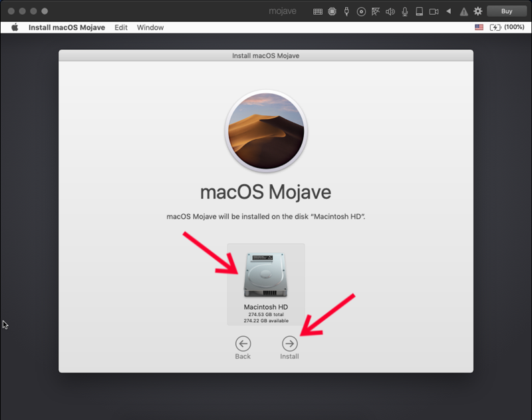Click the speaker sound icon
Screen dimensions: 532x420
coord(390,11)
